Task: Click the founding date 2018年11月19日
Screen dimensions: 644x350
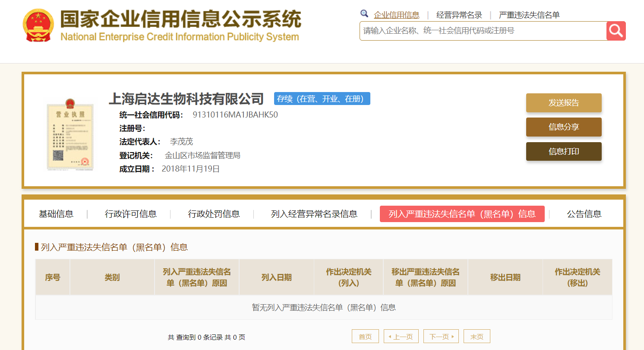Action: click(191, 169)
